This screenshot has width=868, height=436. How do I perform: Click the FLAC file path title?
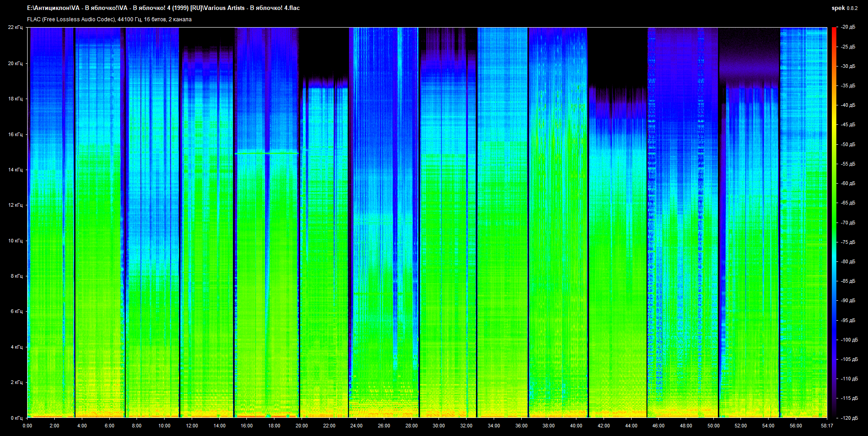coord(163,8)
